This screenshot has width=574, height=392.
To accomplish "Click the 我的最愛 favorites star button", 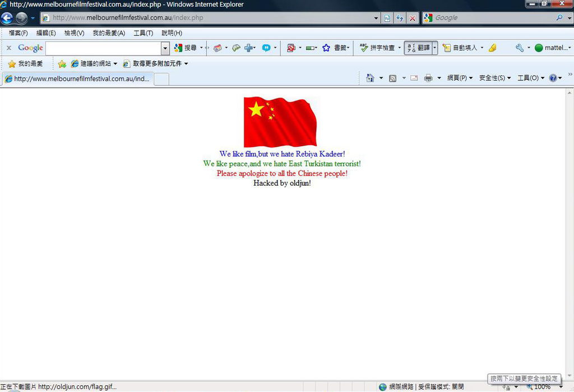I will 25,64.
